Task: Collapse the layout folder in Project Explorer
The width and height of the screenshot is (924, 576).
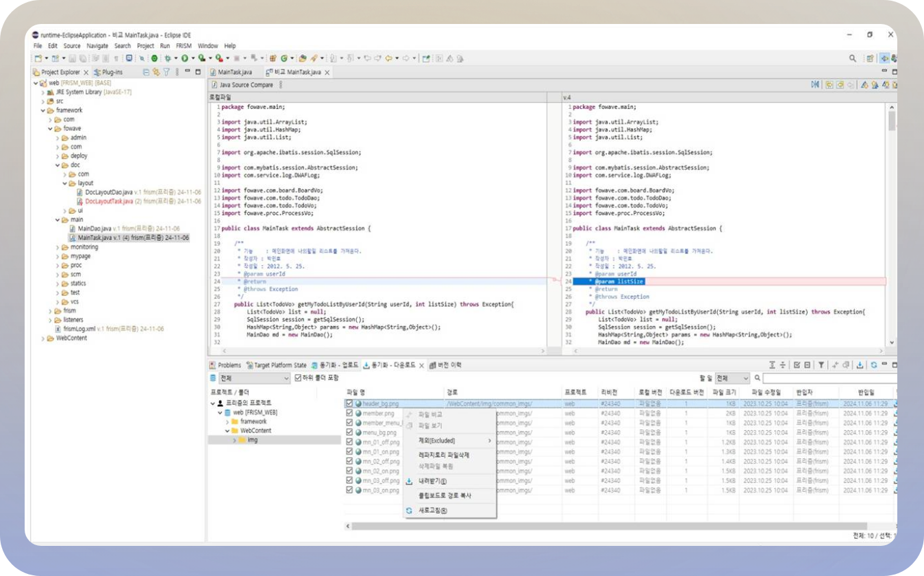Action: [66, 184]
